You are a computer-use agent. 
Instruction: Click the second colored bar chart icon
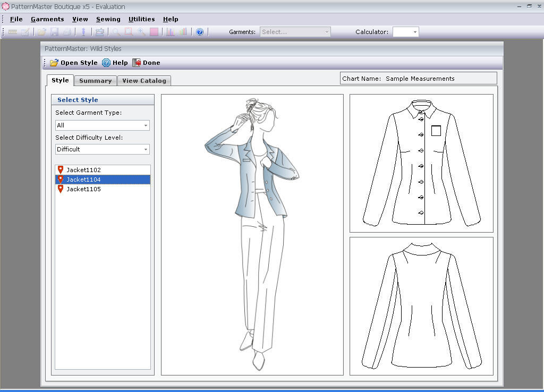tap(183, 32)
